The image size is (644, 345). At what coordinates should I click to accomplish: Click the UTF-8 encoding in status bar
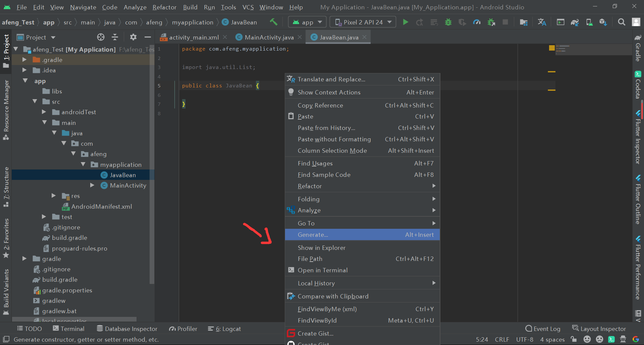525,339
